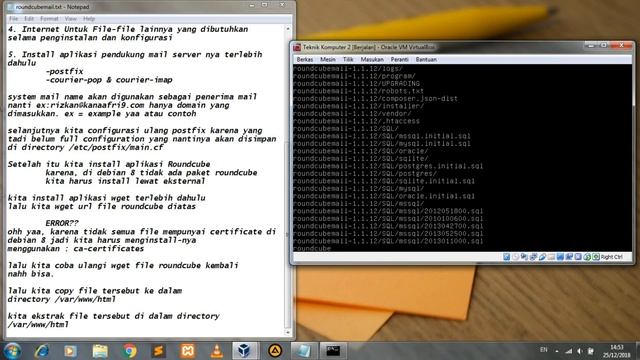Click the mouse integration indicator in VirtualBox status bar
Image resolution: width=640 pixels, height=360 pixels.
[587, 257]
